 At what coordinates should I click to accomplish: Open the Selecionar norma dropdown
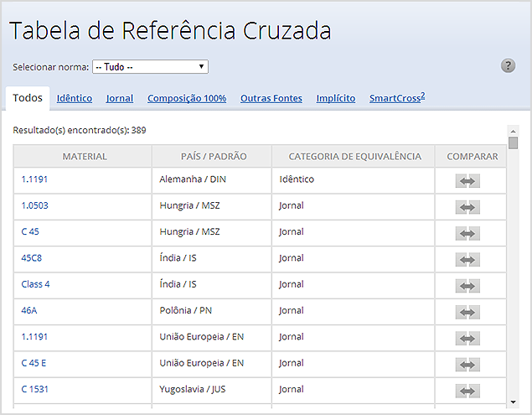pyautogui.click(x=150, y=66)
